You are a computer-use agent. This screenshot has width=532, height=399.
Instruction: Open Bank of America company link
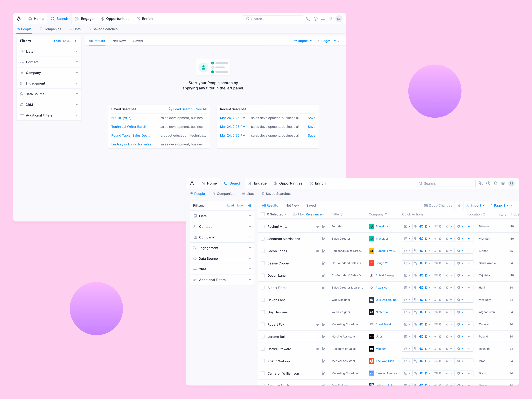[x=387, y=373]
